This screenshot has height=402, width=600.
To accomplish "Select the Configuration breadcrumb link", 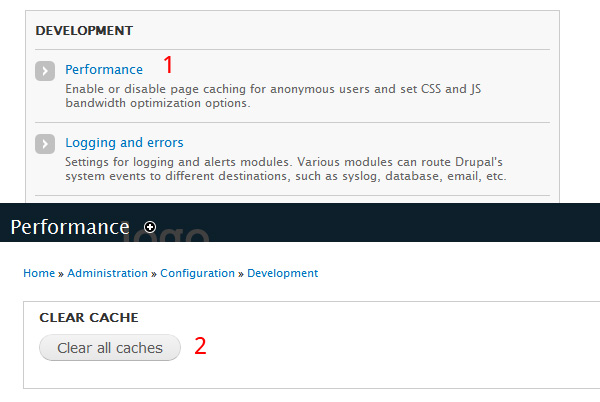I will [x=197, y=273].
